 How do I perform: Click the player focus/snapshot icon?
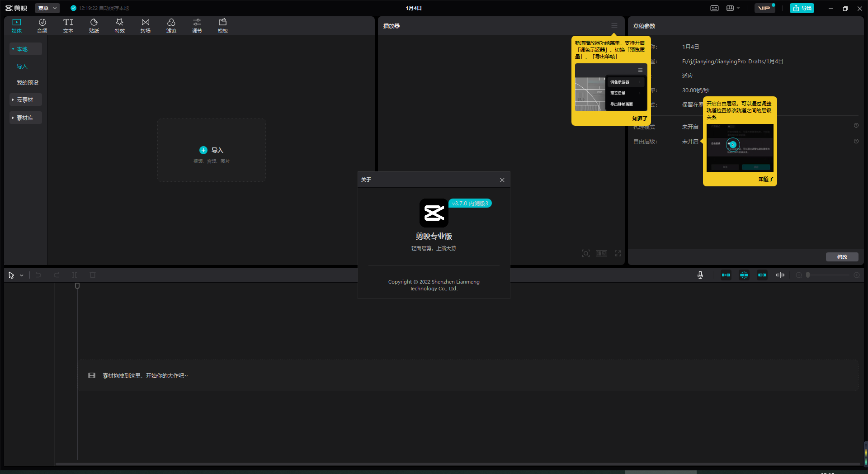tap(586, 253)
